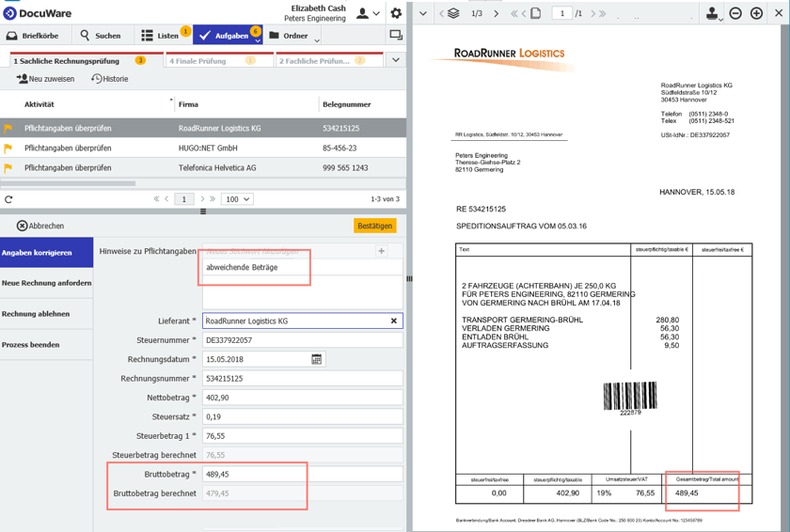The width and height of the screenshot is (790, 532).
Task: Refresh the task list
Action: point(8,199)
